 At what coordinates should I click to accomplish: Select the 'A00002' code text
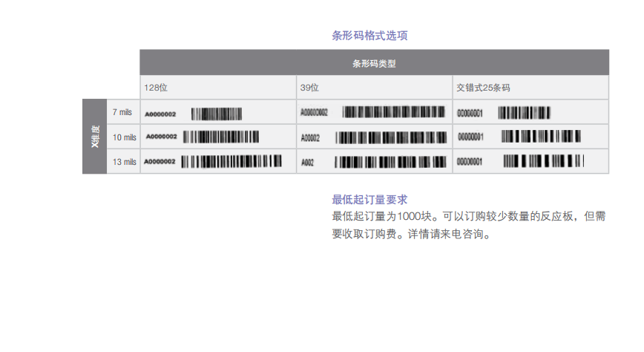coord(310,138)
